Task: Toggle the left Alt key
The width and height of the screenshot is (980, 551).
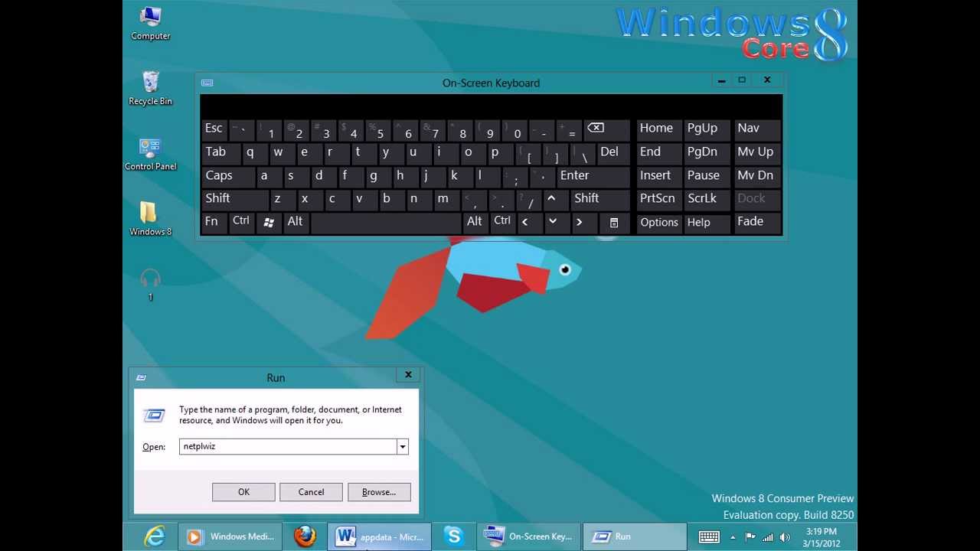Action: click(x=296, y=222)
